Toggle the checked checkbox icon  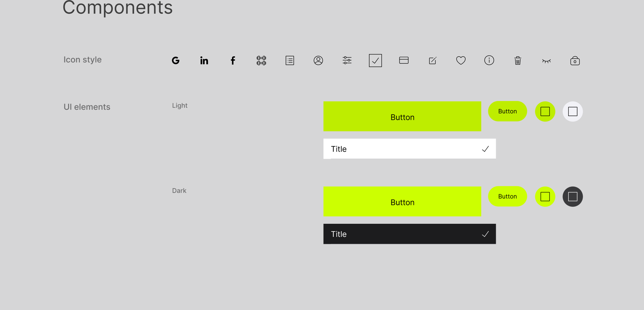point(375,60)
